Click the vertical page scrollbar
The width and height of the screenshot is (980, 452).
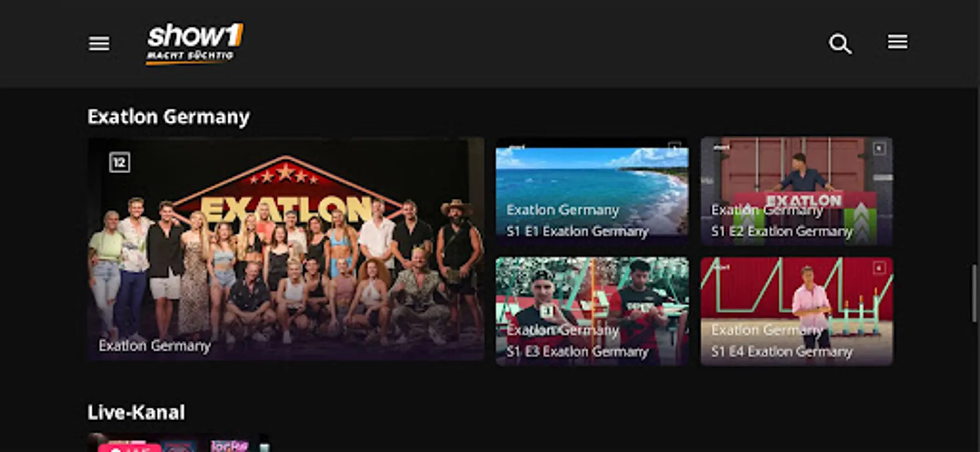[x=974, y=293]
